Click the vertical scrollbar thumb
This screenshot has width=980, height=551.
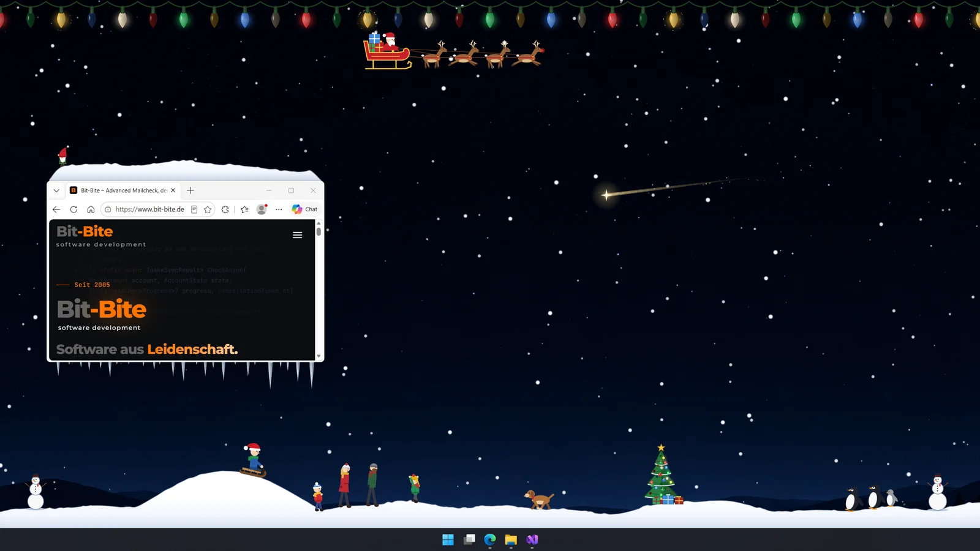pyautogui.click(x=318, y=231)
